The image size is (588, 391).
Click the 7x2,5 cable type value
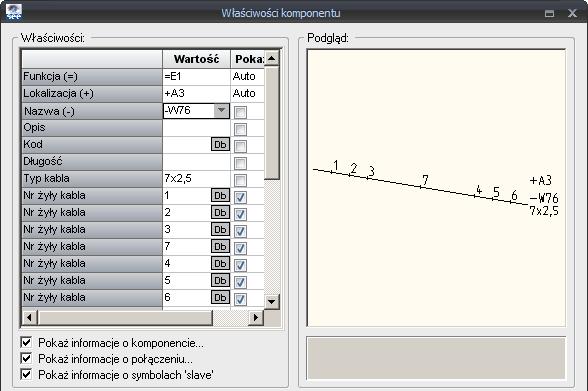click(x=196, y=178)
